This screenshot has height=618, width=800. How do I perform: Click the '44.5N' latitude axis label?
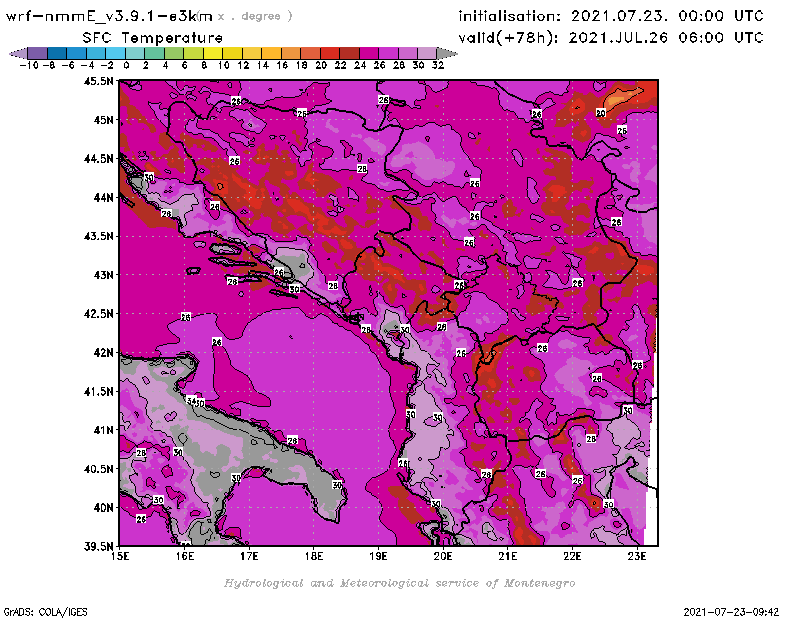pyautogui.click(x=99, y=159)
